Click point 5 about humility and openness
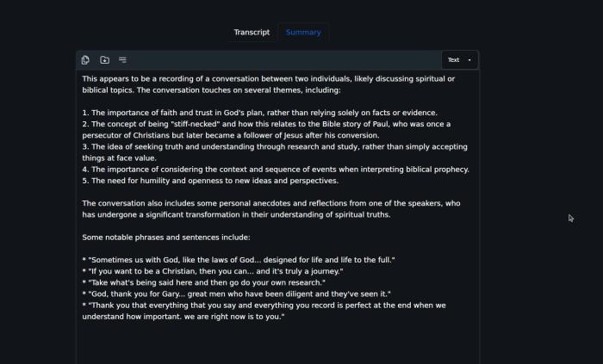Image resolution: width=603 pixels, height=364 pixels. click(x=210, y=181)
